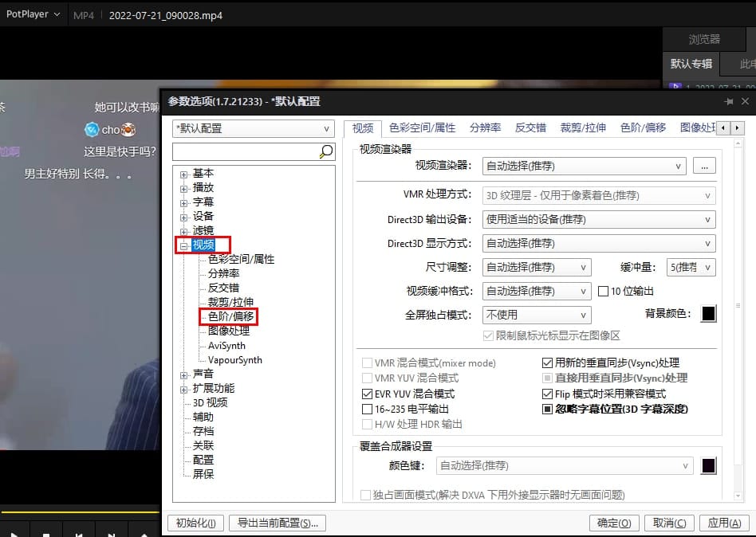Uncheck Flip 模式时采用兼容模式
The image size is (756, 537).
coord(548,394)
